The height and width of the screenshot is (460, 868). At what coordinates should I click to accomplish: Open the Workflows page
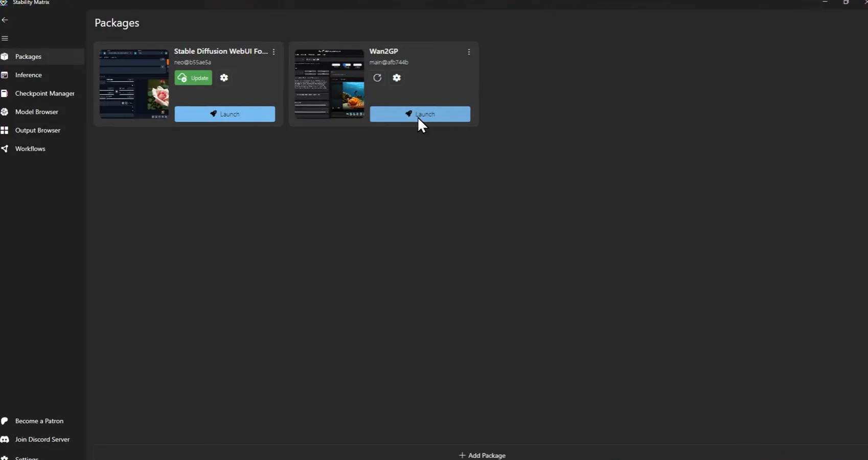point(42,149)
